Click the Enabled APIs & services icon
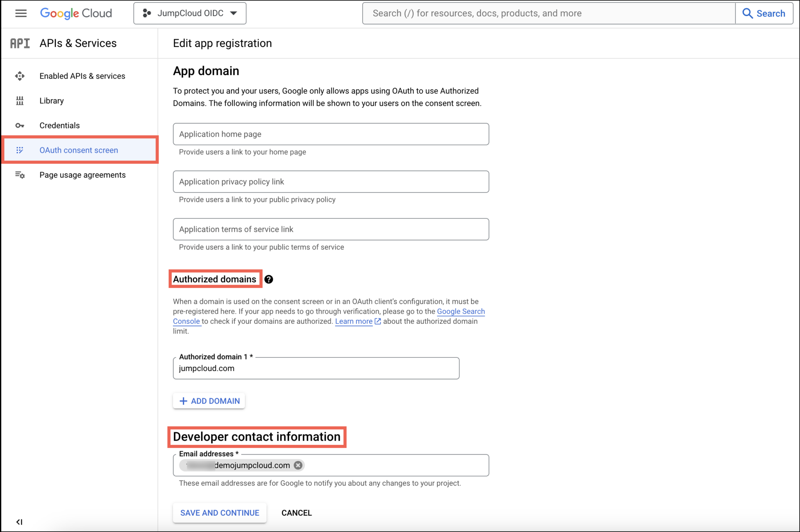This screenshot has width=800, height=532. (20, 76)
